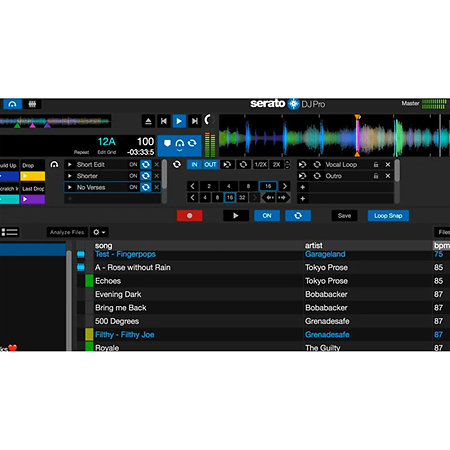Click the crescent censor icon

coord(208,119)
